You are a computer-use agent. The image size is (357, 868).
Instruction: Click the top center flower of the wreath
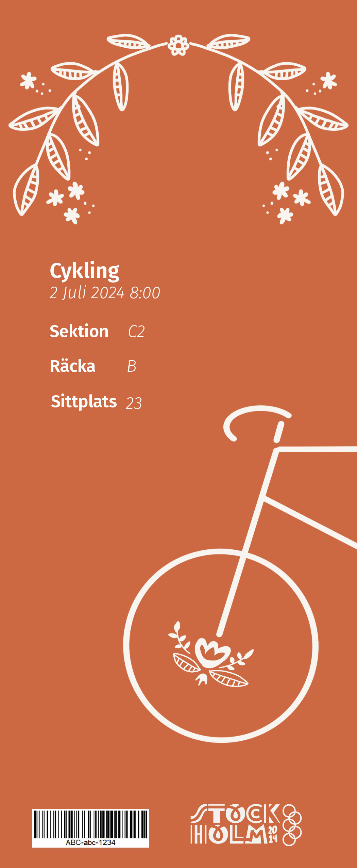tap(178, 45)
